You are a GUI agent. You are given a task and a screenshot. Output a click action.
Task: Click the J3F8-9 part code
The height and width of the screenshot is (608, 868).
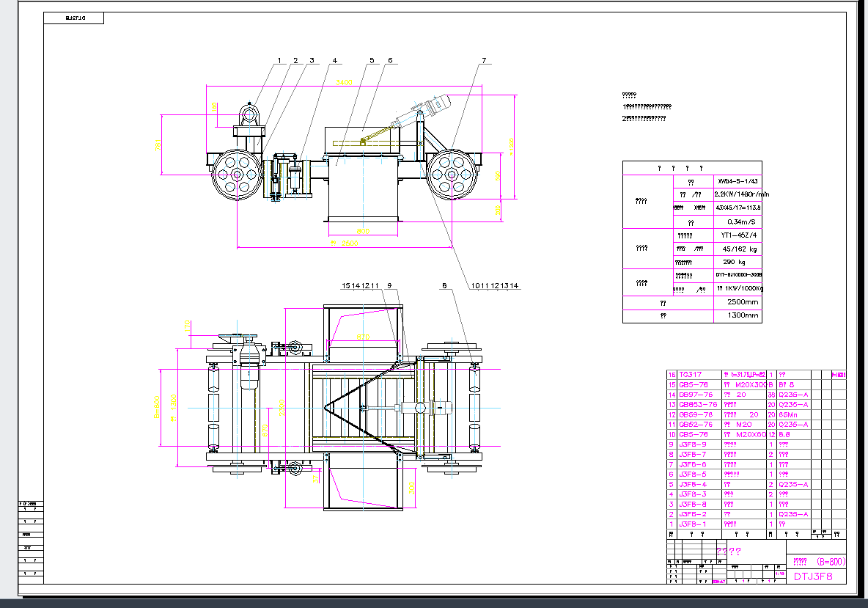pyautogui.click(x=693, y=444)
